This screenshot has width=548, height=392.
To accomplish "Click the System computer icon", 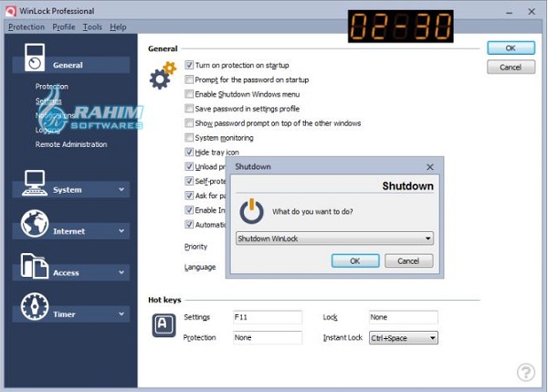I will (x=35, y=183).
